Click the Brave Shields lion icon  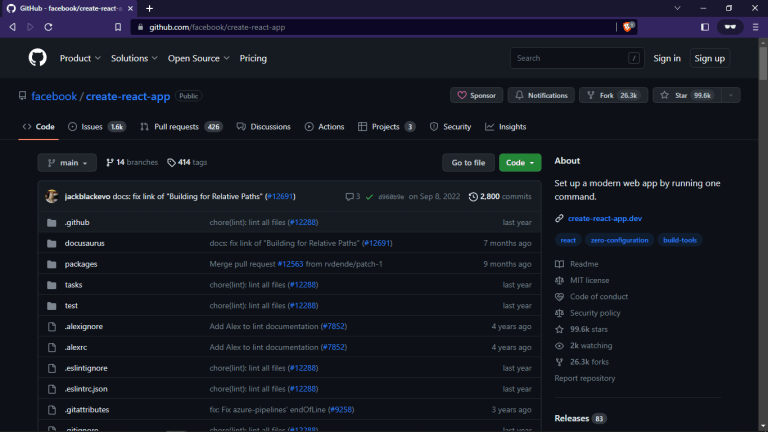tap(629, 27)
